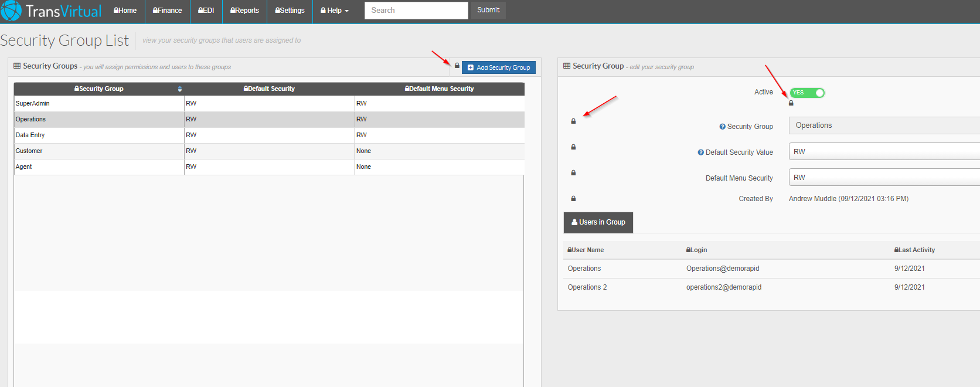Viewport: 980px width, 387px height.
Task: Open the Default Security Value dropdown
Action: (x=884, y=151)
